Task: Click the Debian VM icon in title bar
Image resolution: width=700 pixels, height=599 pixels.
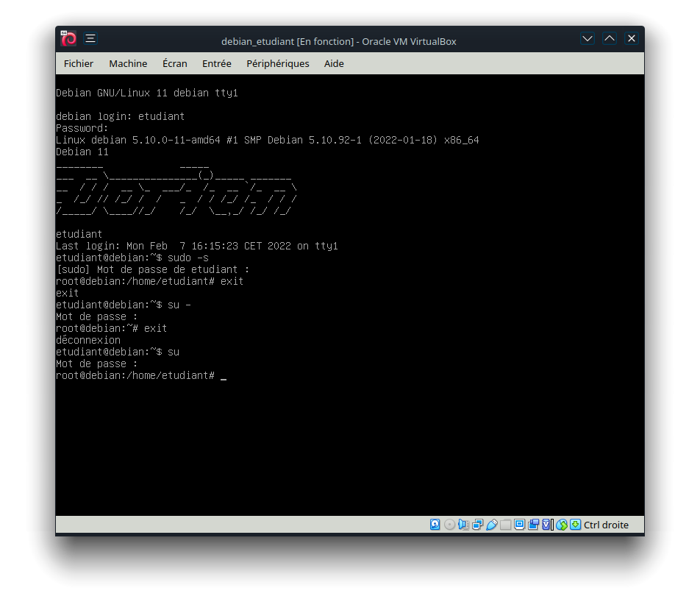Action: click(68, 39)
